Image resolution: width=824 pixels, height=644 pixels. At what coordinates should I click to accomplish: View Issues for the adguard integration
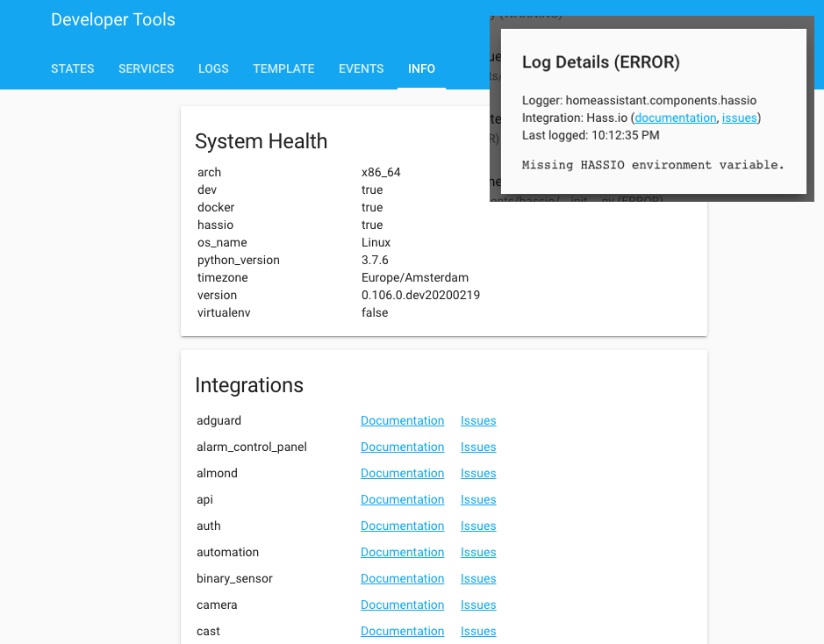(477, 420)
